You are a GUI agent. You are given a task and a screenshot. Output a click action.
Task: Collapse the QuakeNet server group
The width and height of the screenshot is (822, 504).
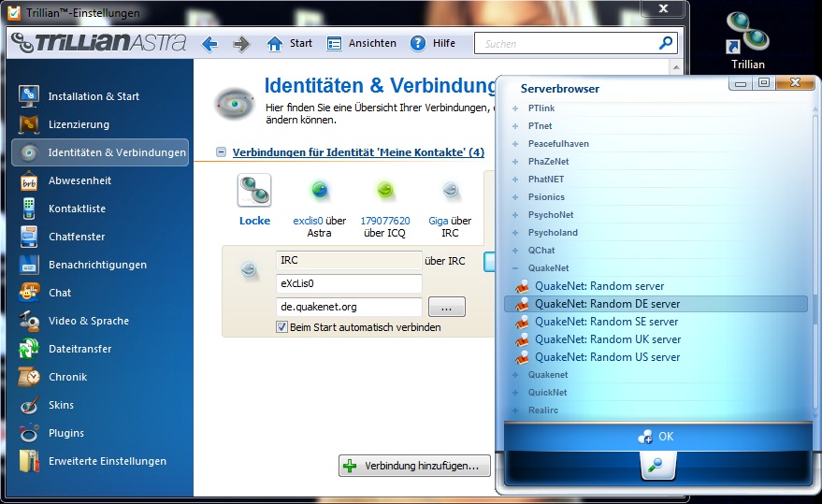click(514, 268)
